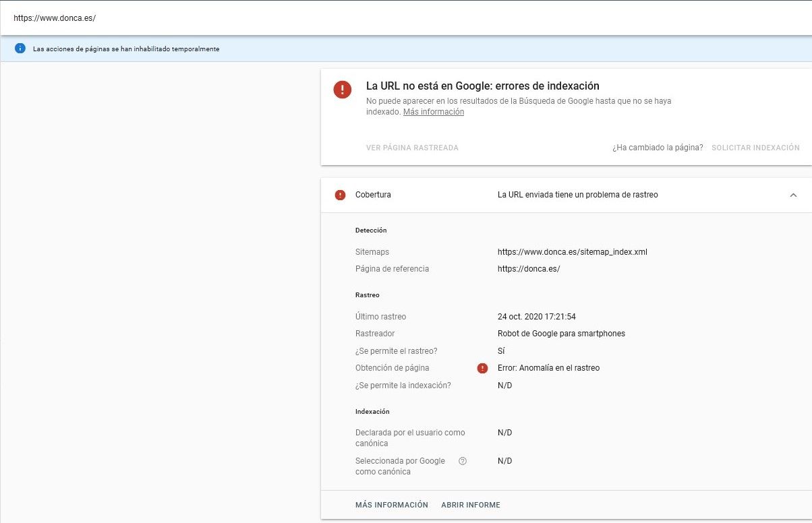812x523 pixels.
Task: Click ABRIR INFORME button
Action: click(471, 505)
